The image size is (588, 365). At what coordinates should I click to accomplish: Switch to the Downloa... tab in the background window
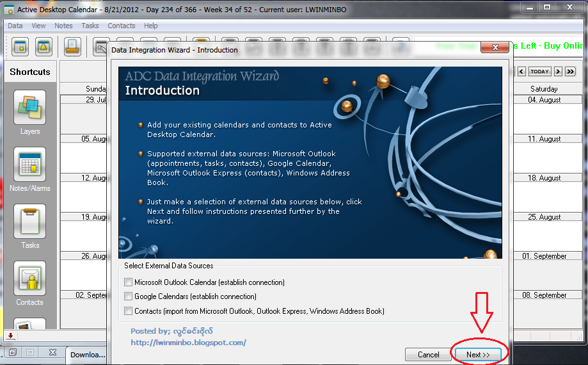(88, 355)
